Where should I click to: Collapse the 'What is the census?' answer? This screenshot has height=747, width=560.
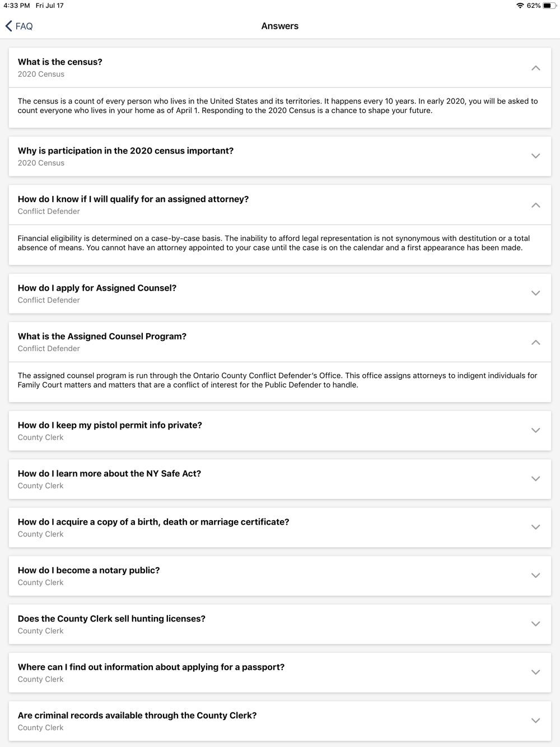coord(535,68)
